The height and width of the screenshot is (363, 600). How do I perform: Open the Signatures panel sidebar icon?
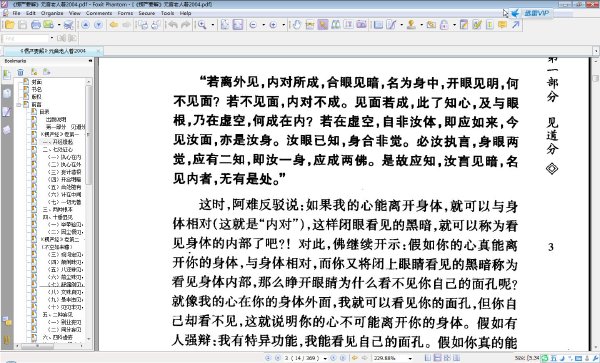click(x=7, y=112)
